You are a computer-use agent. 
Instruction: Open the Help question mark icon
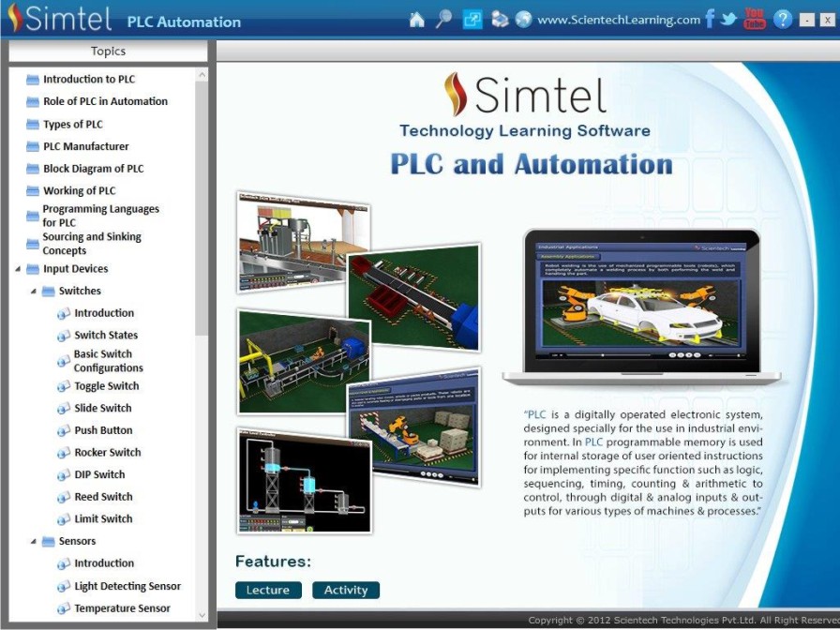783,20
